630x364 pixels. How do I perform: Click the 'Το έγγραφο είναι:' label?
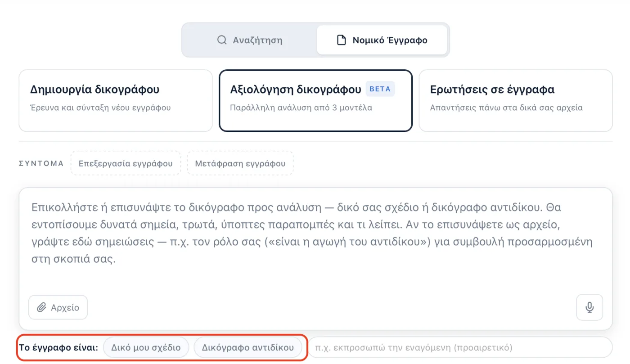58,348
